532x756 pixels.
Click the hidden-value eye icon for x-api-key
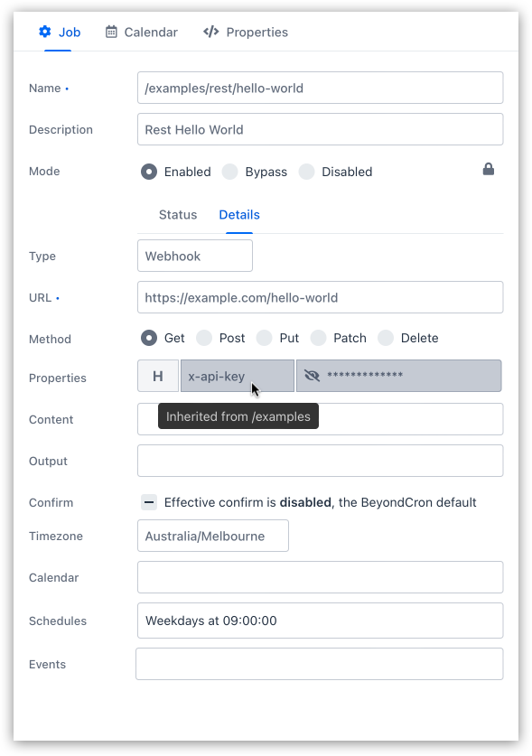pos(313,375)
